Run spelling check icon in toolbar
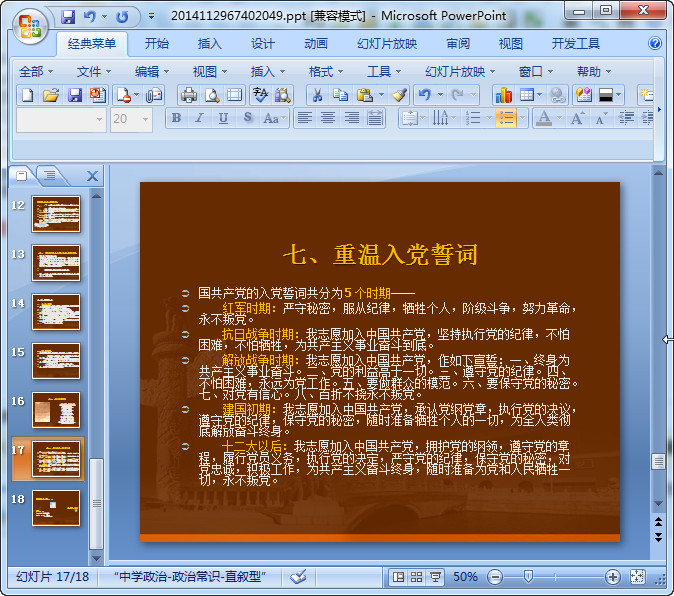Viewport: 674px width, 596px height. (260, 95)
